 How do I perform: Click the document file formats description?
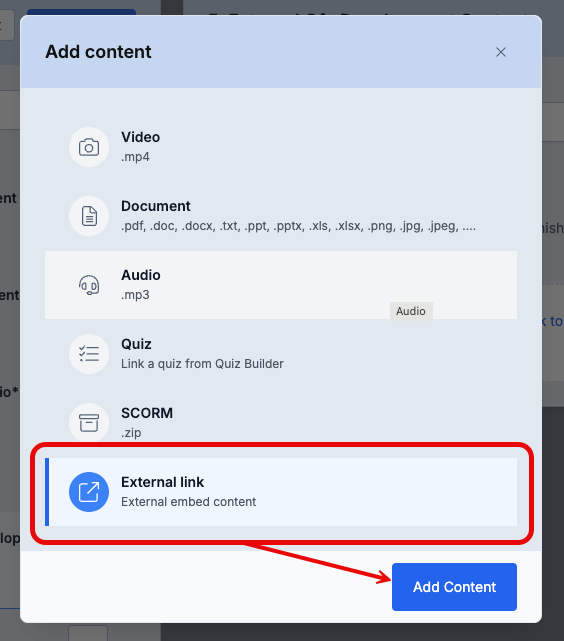(x=298, y=226)
